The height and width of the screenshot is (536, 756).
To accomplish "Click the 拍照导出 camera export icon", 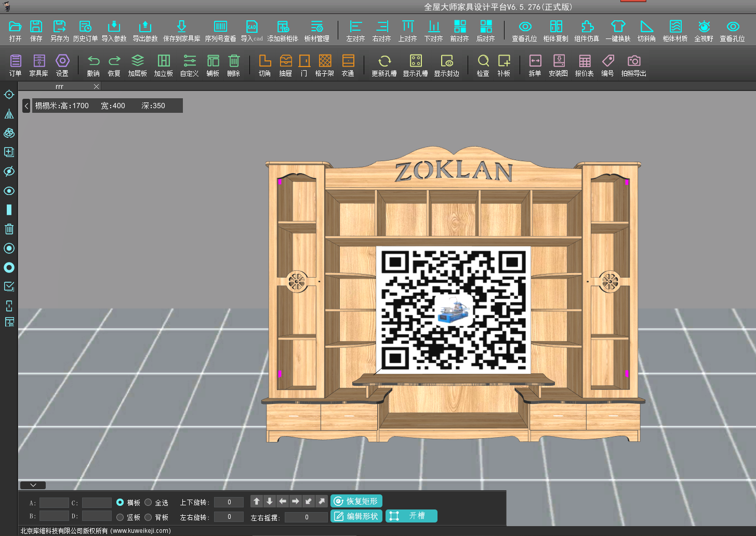I will click(633, 61).
